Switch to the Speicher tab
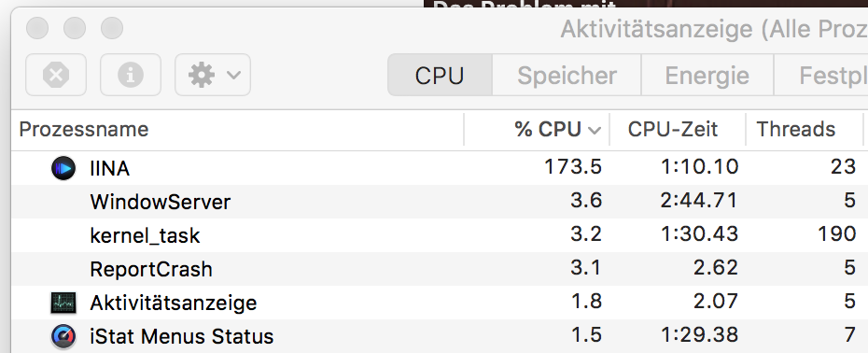This screenshot has width=868, height=353. click(x=567, y=75)
